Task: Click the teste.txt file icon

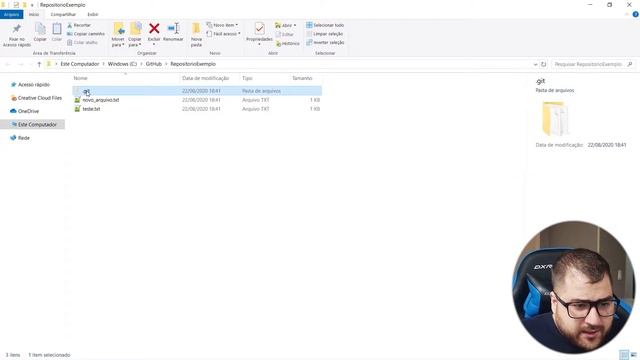Action: tap(78, 109)
